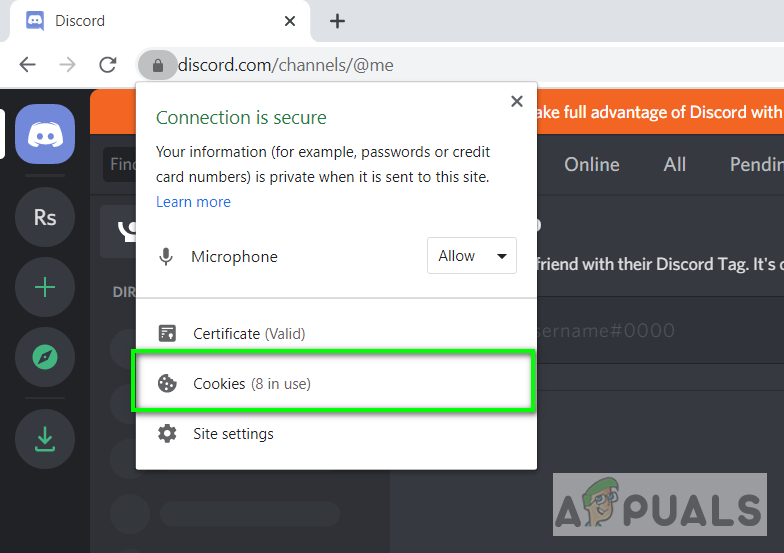
Task: Close the site info popup X
Action: pos(516,102)
